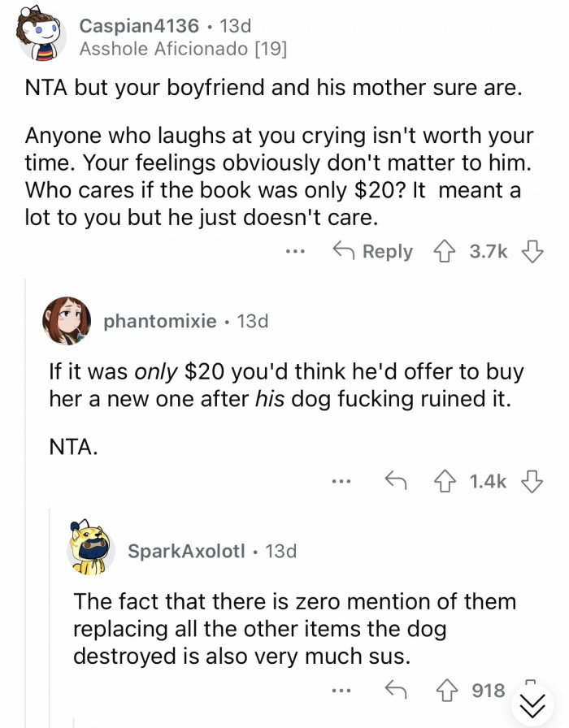Open Caspian4136's avatar profile picture
Image resolution: width=569 pixels, height=728 pixels.
coord(41,37)
